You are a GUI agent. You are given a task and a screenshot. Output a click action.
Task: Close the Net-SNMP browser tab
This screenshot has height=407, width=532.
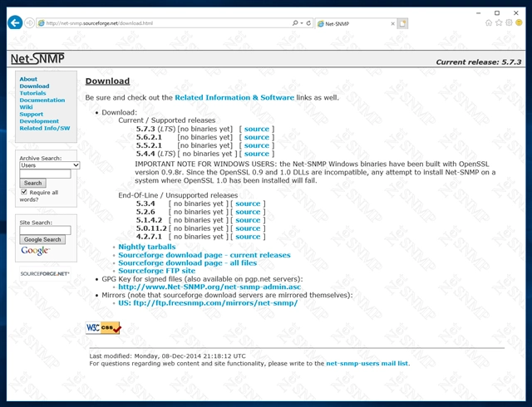[392, 24]
